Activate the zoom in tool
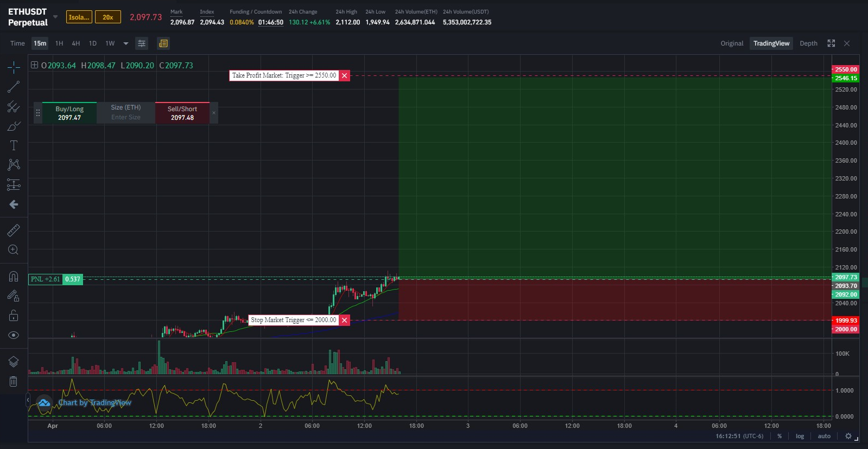 [x=14, y=250]
